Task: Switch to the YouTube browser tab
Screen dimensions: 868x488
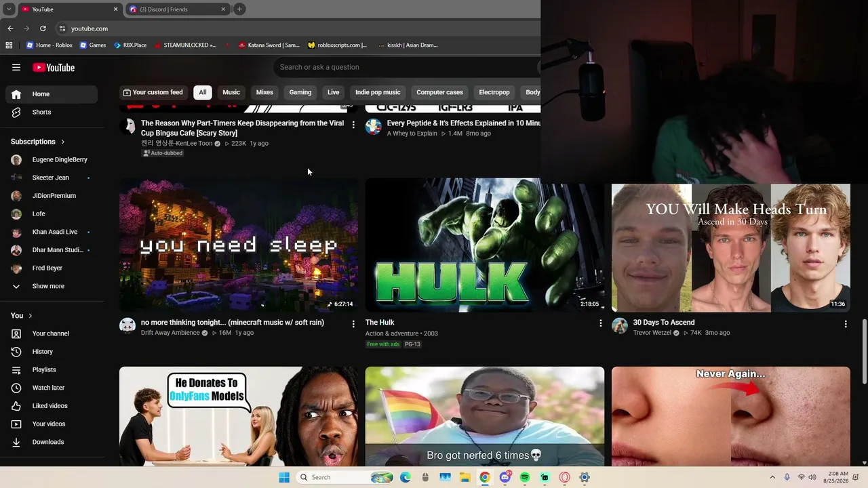Action: [68, 9]
